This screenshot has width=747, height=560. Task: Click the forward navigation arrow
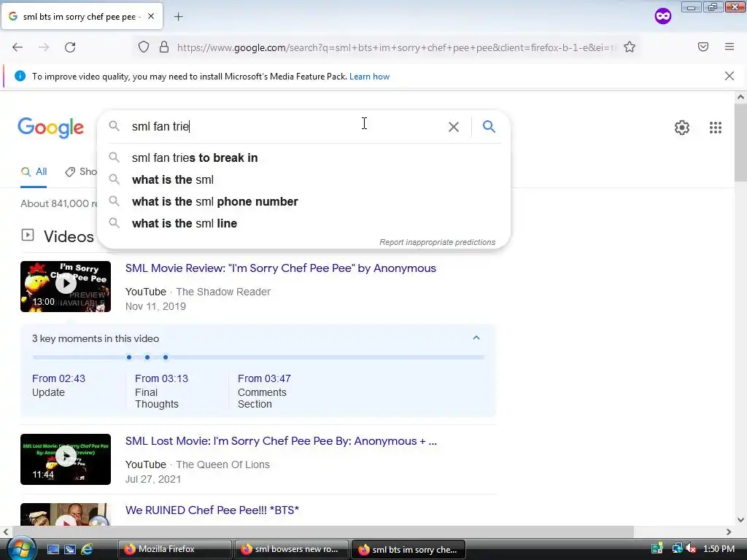44,47
